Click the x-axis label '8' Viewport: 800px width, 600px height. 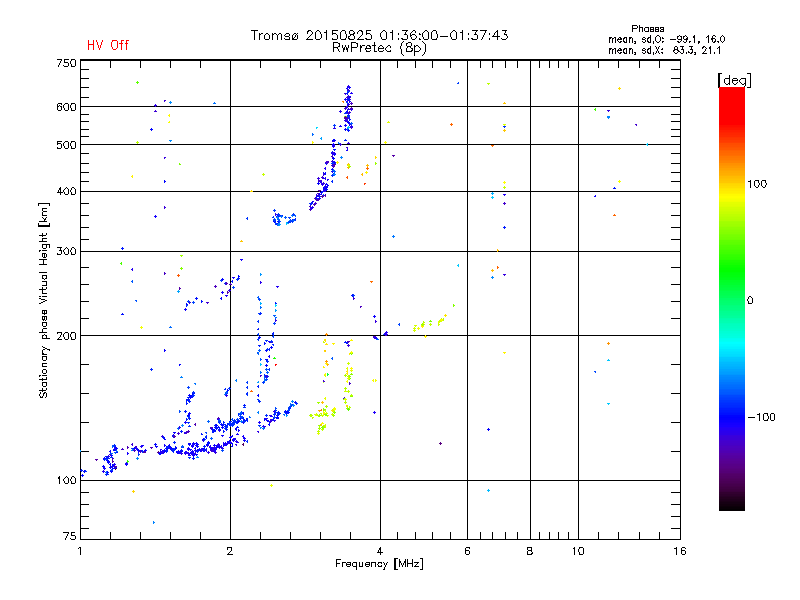pyautogui.click(x=530, y=551)
